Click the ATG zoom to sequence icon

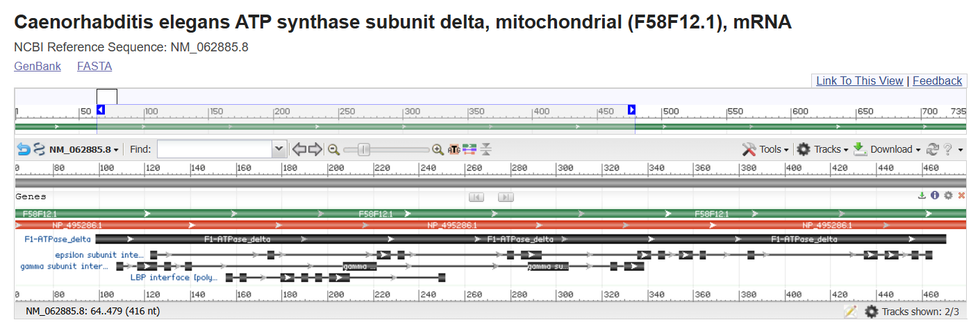point(454,149)
